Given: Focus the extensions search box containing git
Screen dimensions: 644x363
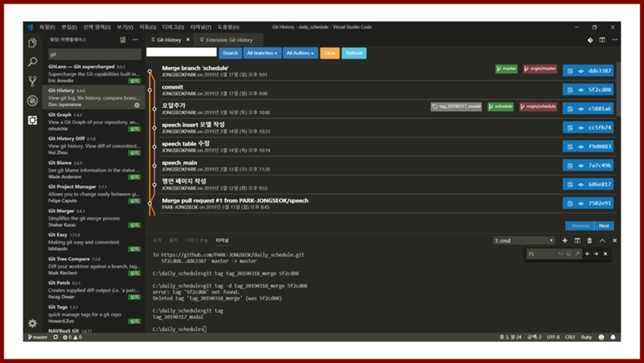Looking at the screenshot, I should click(x=95, y=54).
